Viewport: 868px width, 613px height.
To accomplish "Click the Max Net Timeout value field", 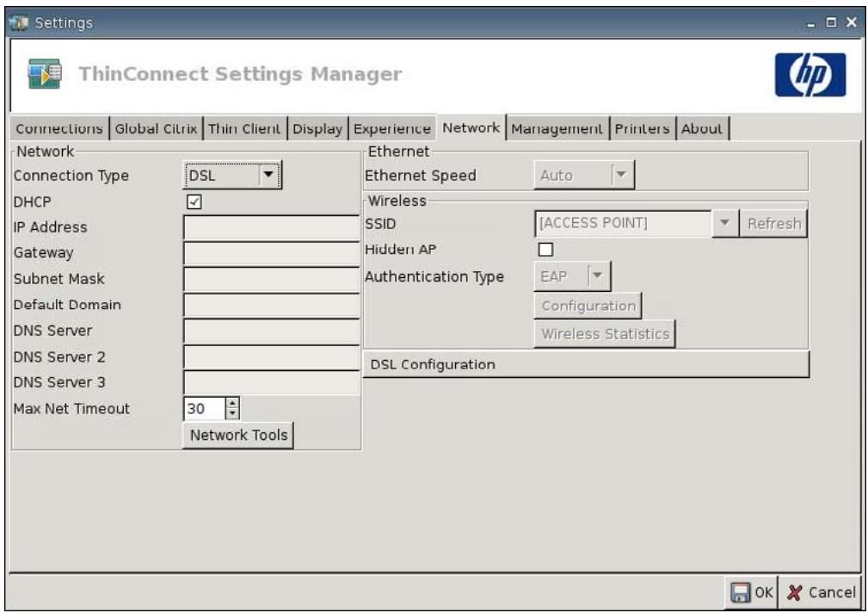I will [x=204, y=409].
